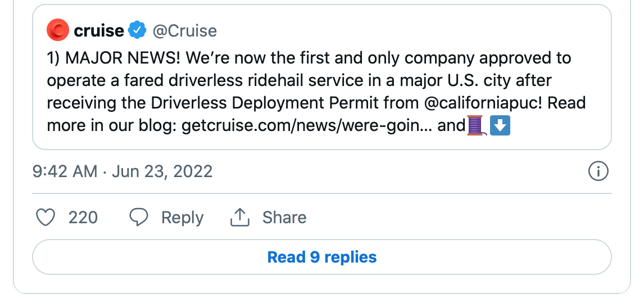
Task: Click the purple thread spool emoji
Action: 477,125
